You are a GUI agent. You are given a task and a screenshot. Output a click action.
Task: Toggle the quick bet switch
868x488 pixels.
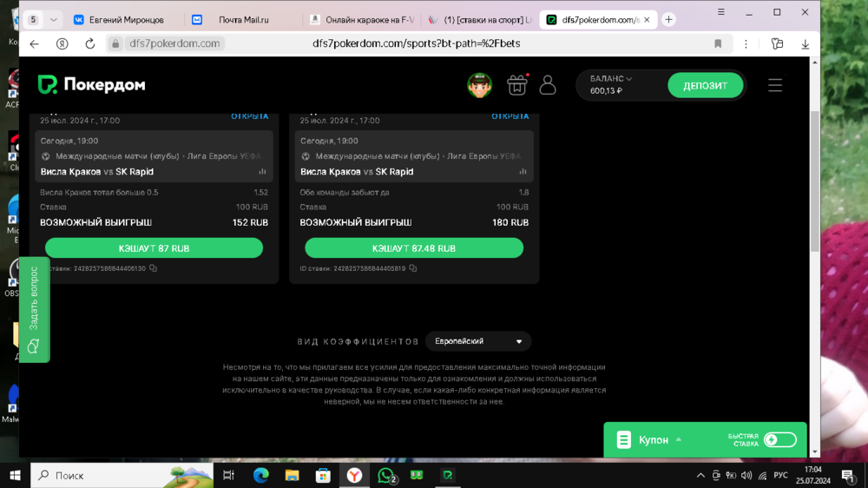coord(779,440)
